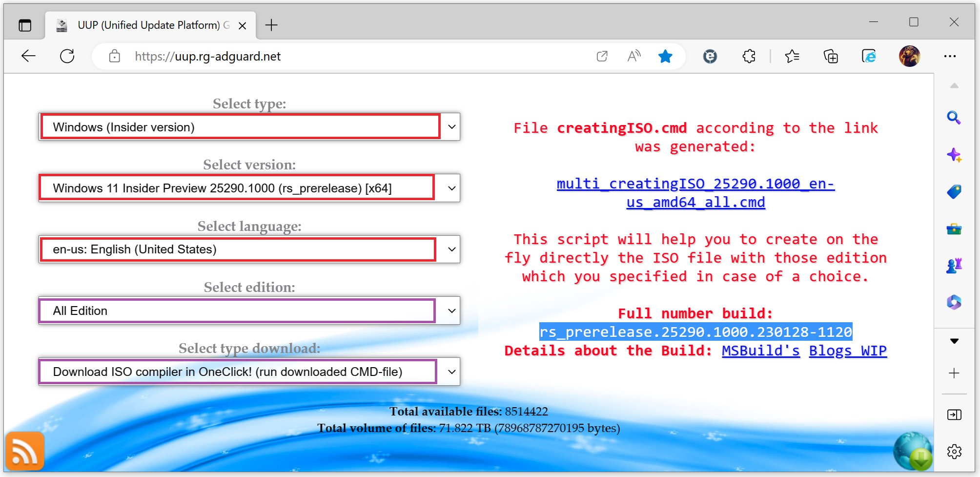Open the user profile avatar
Image resolution: width=980 pixels, height=477 pixels.
click(910, 56)
